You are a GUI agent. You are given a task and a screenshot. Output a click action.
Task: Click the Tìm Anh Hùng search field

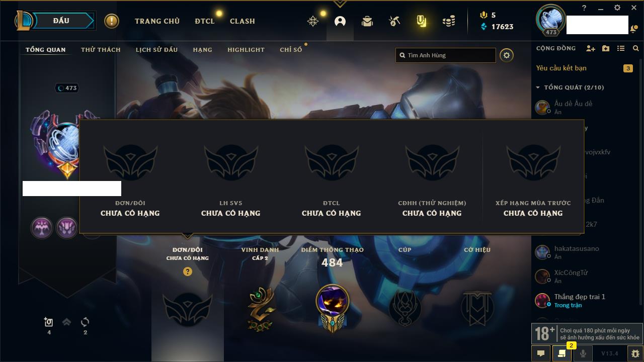[x=446, y=55]
